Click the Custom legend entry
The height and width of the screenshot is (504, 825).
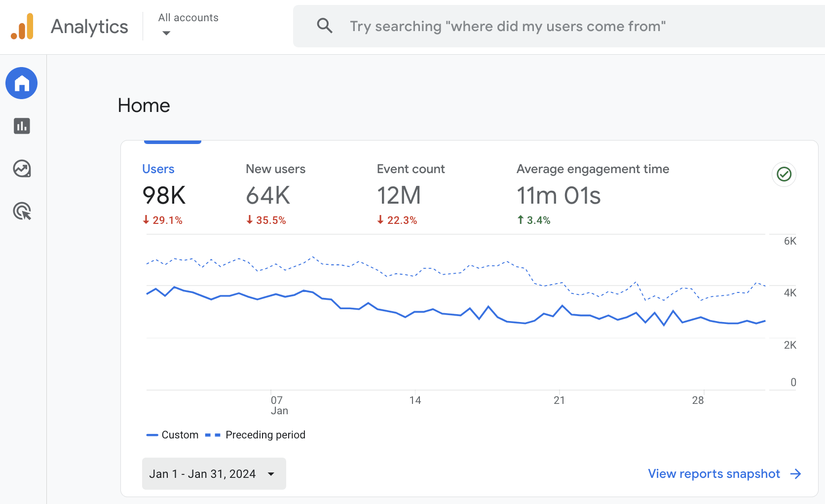(172, 435)
